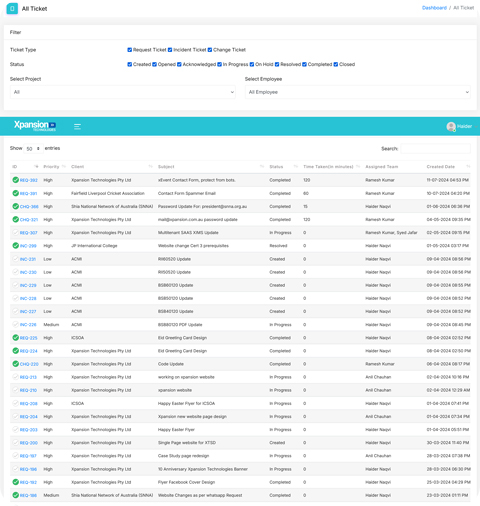This screenshot has height=506, width=480.
Task: Toggle the Closed status checkbox
Action: tap(336, 64)
